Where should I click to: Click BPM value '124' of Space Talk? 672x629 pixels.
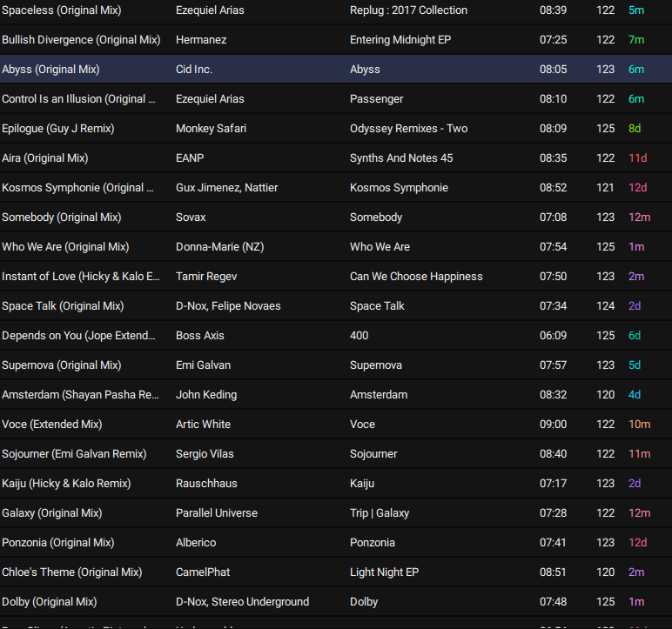[605, 306]
